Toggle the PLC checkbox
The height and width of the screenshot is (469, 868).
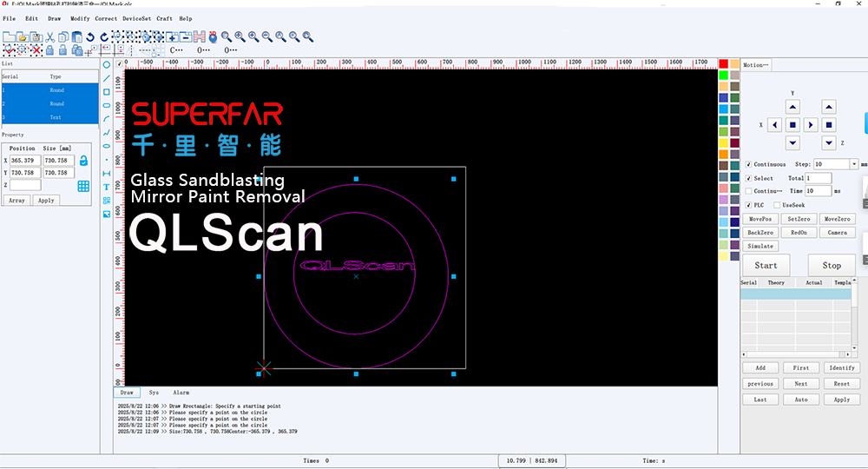coord(748,205)
